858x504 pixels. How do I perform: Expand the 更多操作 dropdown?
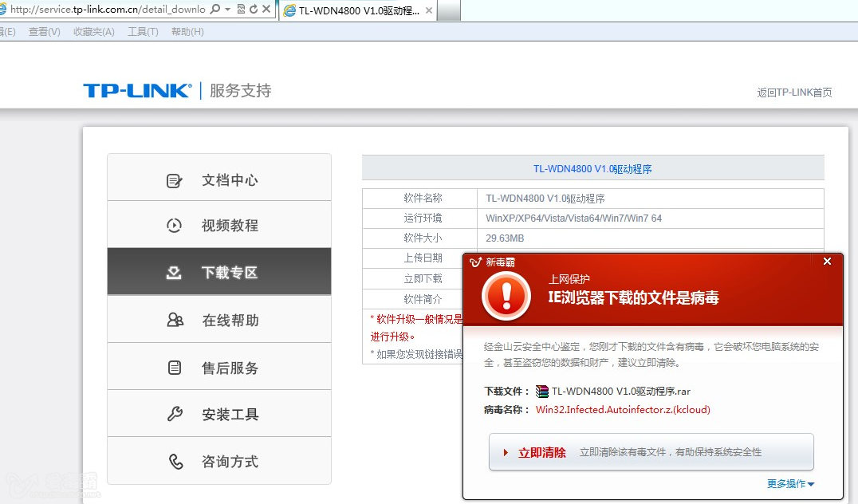[791, 484]
